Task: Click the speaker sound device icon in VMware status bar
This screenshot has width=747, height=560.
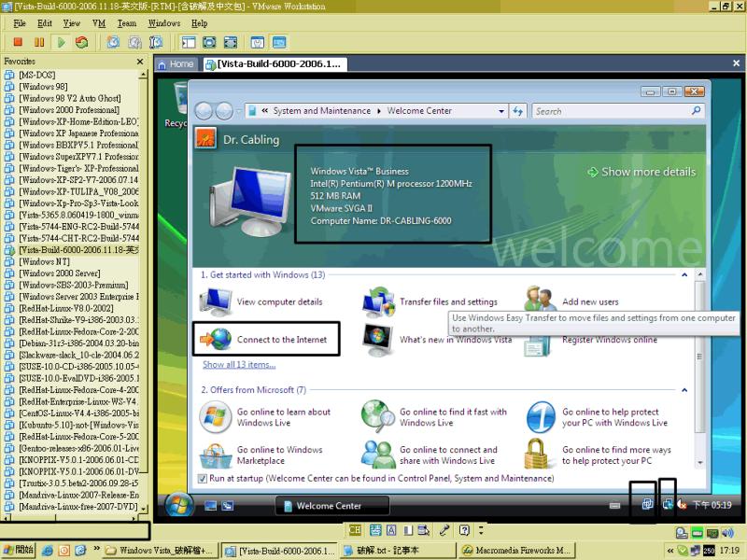Action: [x=727, y=533]
